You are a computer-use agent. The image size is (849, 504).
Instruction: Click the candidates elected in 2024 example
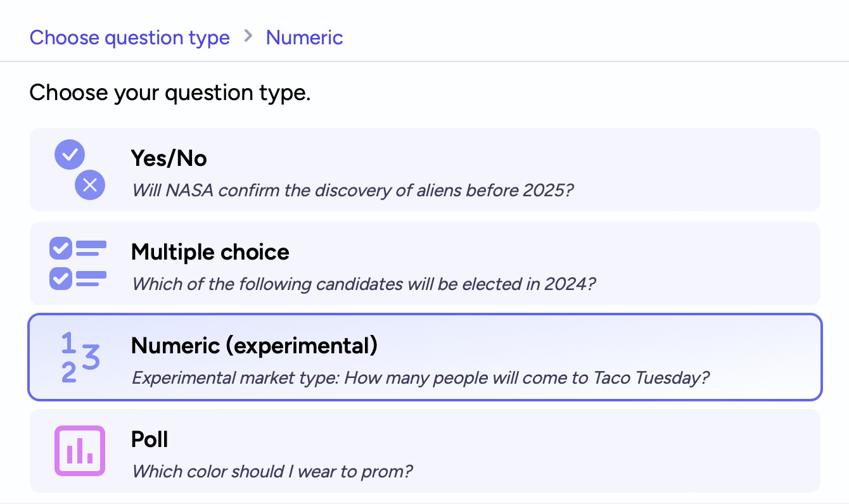point(364,284)
